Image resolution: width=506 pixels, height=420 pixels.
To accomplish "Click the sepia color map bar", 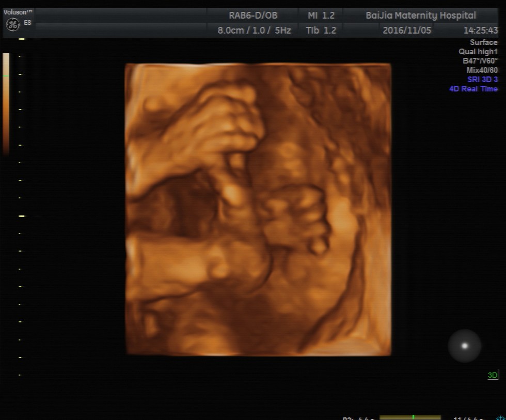I will [6, 103].
